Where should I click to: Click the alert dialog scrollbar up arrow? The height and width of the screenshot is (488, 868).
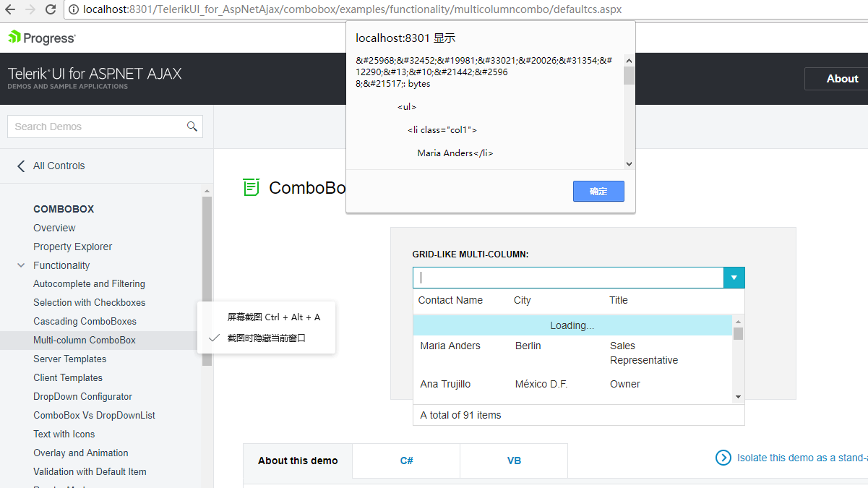[629, 61]
